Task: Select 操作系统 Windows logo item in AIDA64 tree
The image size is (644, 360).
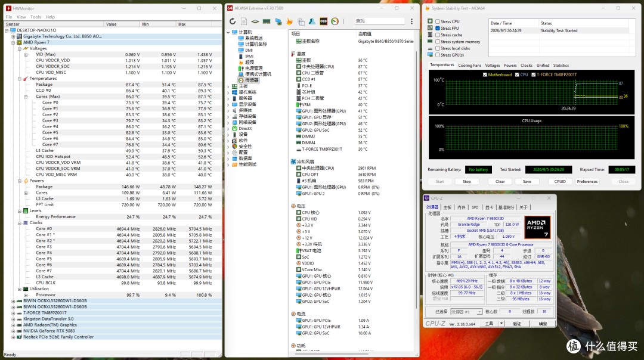Action: coord(244,92)
